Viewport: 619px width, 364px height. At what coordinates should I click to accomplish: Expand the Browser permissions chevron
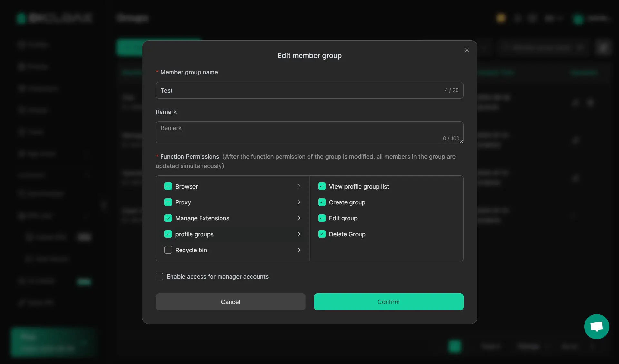299,186
